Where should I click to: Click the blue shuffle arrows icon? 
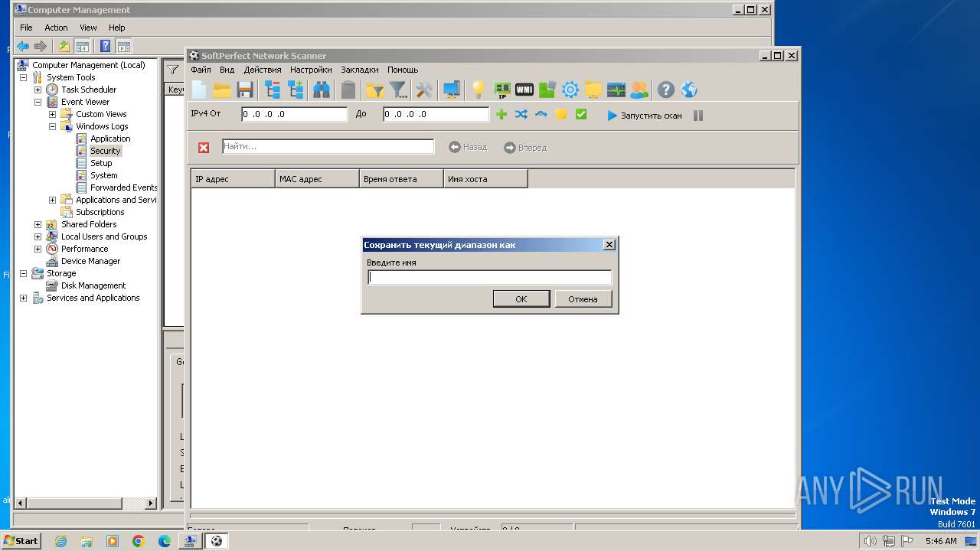click(x=521, y=114)
